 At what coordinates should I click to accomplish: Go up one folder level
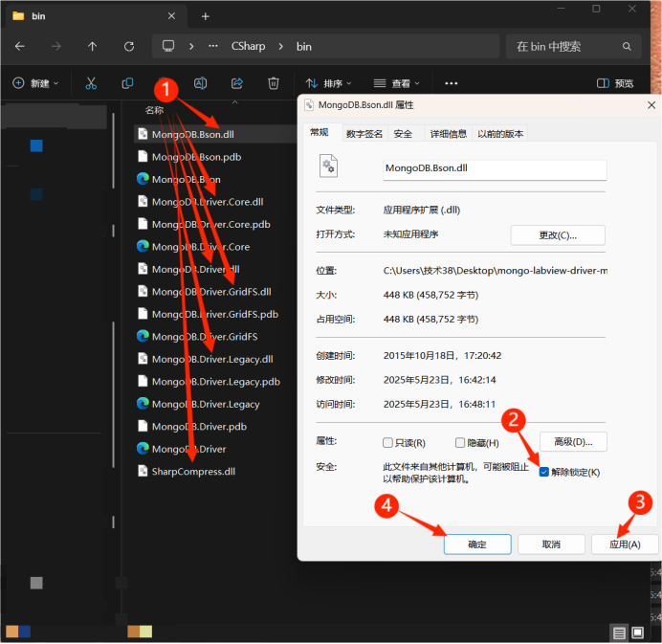point(92,47)
